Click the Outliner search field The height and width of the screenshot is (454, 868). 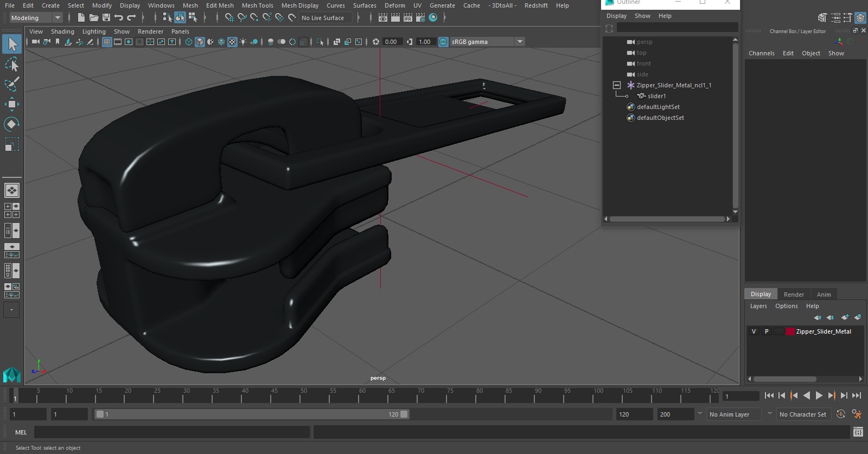677,27
